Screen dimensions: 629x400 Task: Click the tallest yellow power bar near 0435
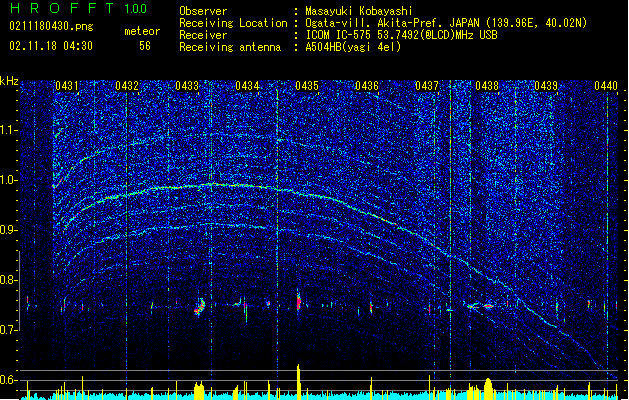[298, 381]
